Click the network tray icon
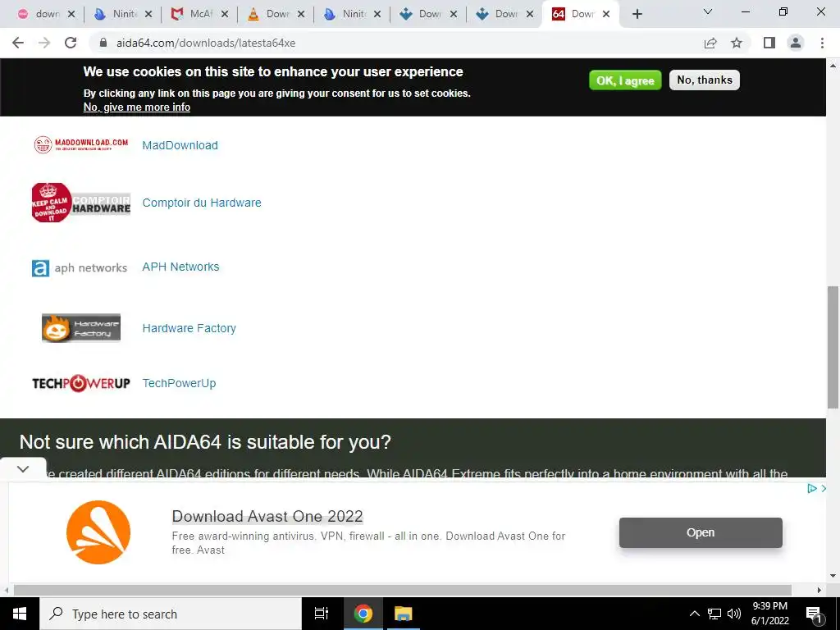Image resolution: width=840 pixels, height=630 pixels. point(714,614)
